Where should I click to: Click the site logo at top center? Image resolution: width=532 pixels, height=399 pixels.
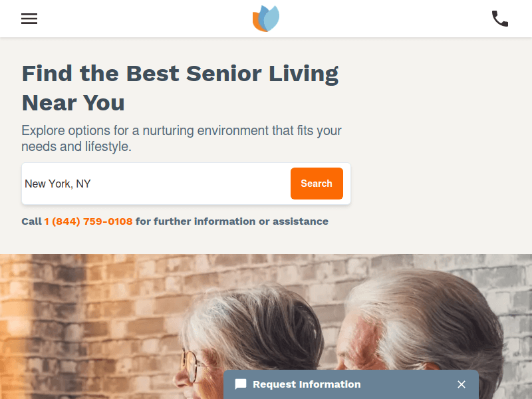(x=265, y=19)
